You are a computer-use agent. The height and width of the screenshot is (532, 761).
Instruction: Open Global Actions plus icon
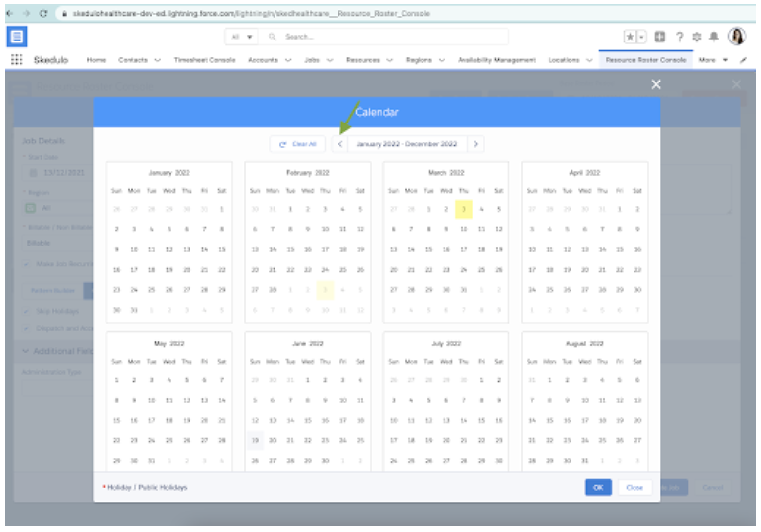tap(660, 37)
